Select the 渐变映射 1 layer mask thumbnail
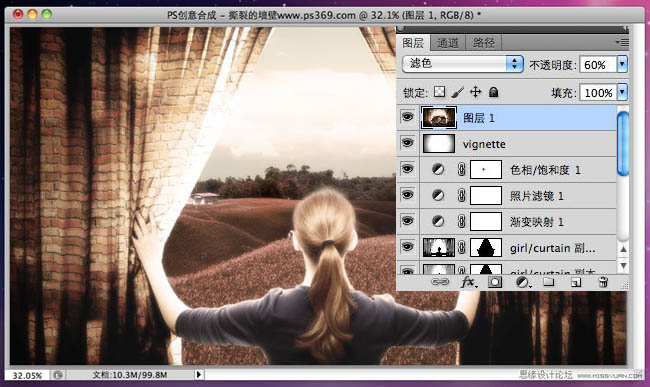This screenshot has width=650, height=387. point(486,222)
